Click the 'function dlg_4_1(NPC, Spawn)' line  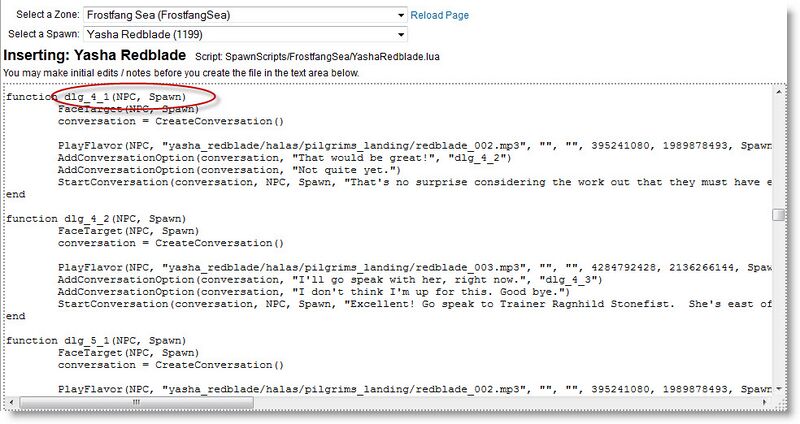(x=96, y=97)
